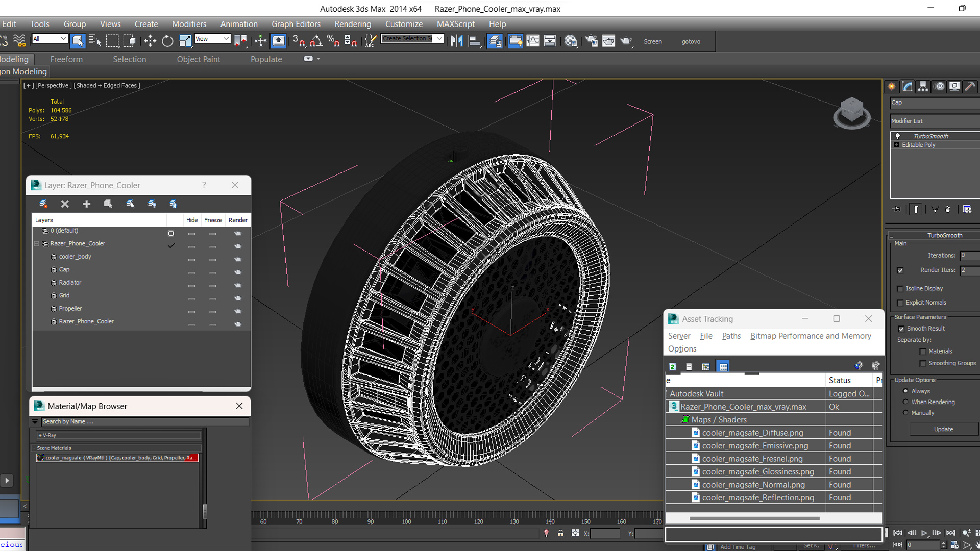The height and width of the screenshot is (551, 980).
Task: Open Angle Snap toggle icon
Action: (316, 41)
